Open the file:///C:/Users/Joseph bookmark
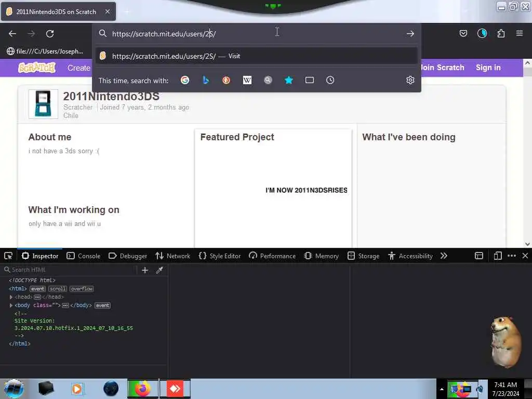The image size is (532, 399). (x=45, y=51)
